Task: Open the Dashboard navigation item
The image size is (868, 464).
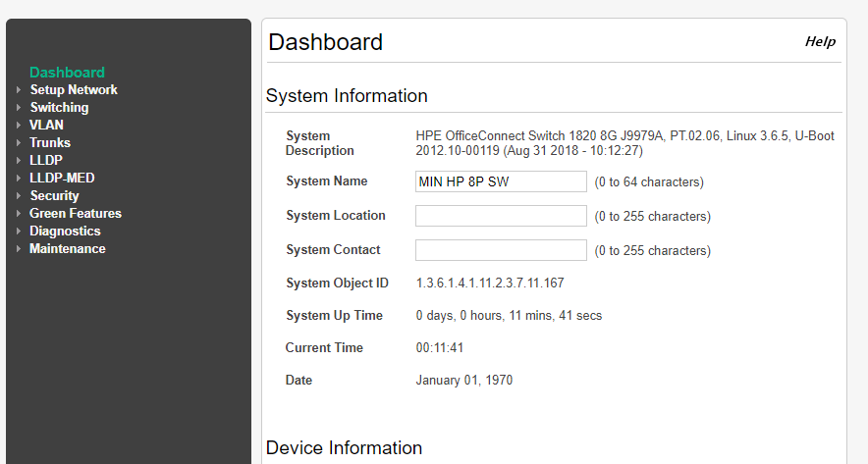Action: pyautogui.click(x=67, y=73)
